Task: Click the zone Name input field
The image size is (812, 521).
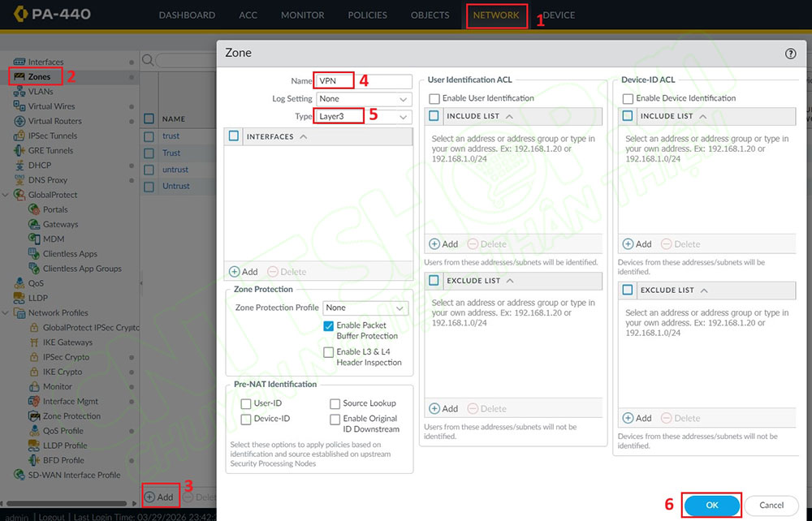Action: click(364, 81)
